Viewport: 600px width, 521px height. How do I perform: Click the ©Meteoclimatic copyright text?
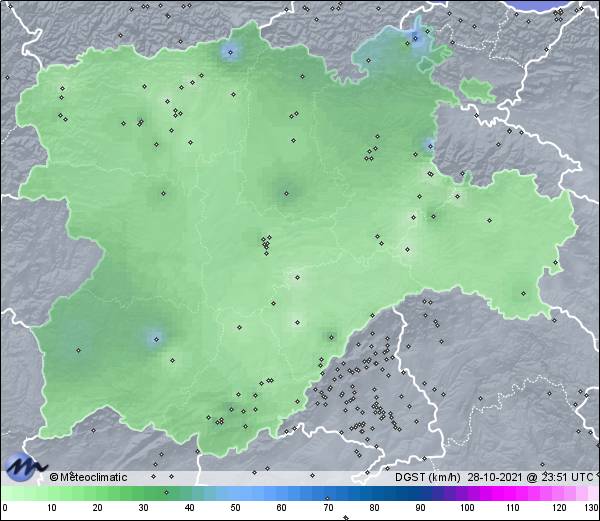tap(88, 477)
